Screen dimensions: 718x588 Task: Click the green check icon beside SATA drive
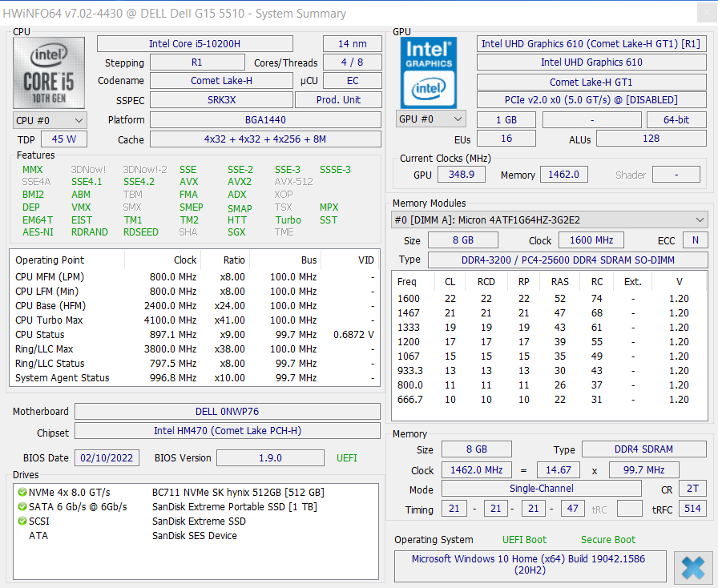[22, 507]
